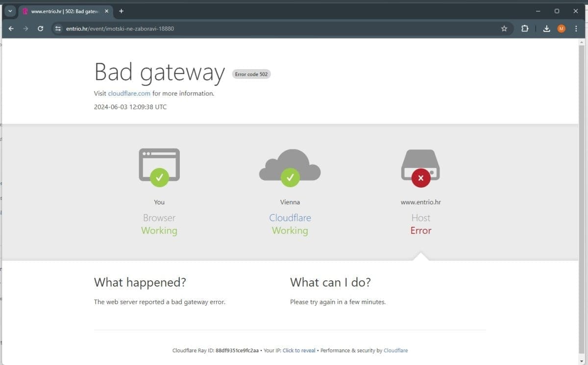Reload the page with refresh icon

(41, 28)
